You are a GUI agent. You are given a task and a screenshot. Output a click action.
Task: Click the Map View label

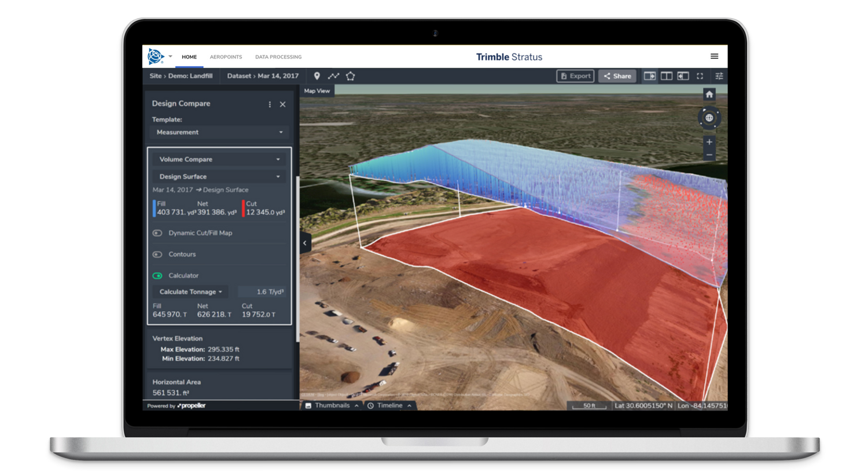pyautogui.click(x=317, y=91)
